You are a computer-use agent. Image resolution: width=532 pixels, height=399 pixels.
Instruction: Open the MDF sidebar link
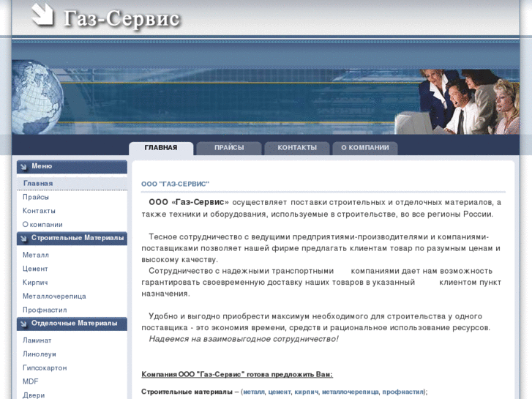tap(31, 381)
